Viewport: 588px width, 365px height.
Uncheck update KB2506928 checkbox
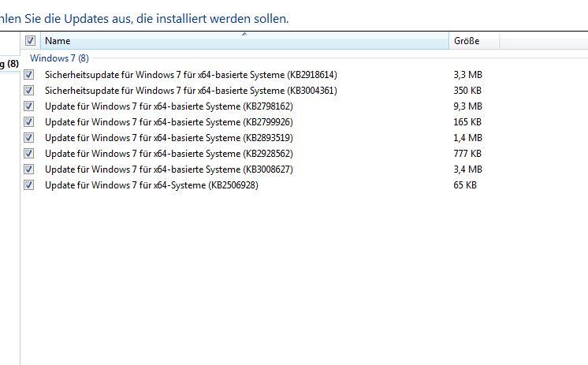(x=29, y=185)
